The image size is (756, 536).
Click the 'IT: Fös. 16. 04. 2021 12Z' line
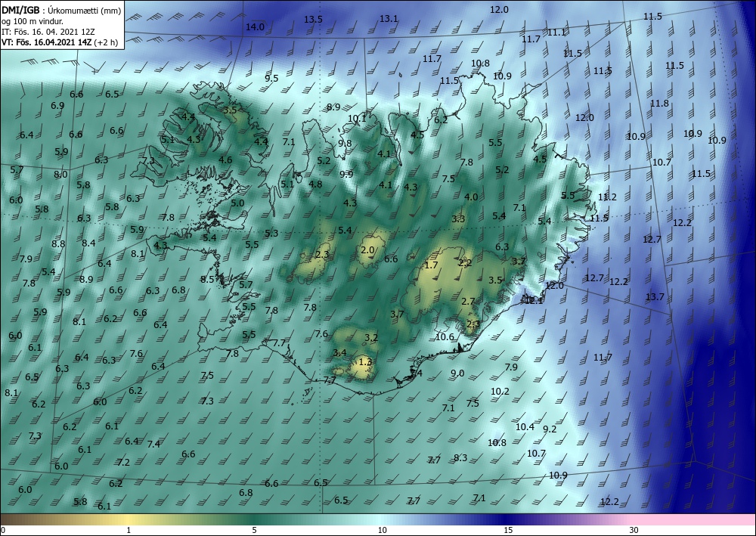point(48,31)
